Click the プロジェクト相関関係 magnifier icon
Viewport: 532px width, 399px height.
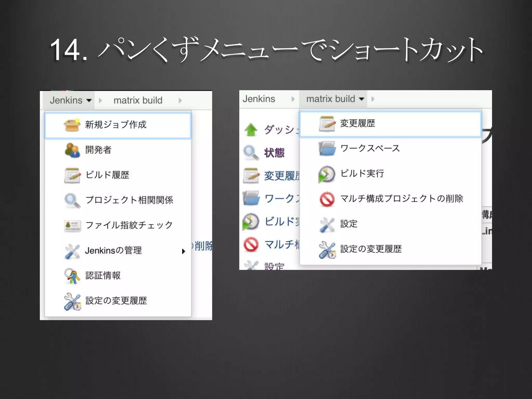point(72,200)
